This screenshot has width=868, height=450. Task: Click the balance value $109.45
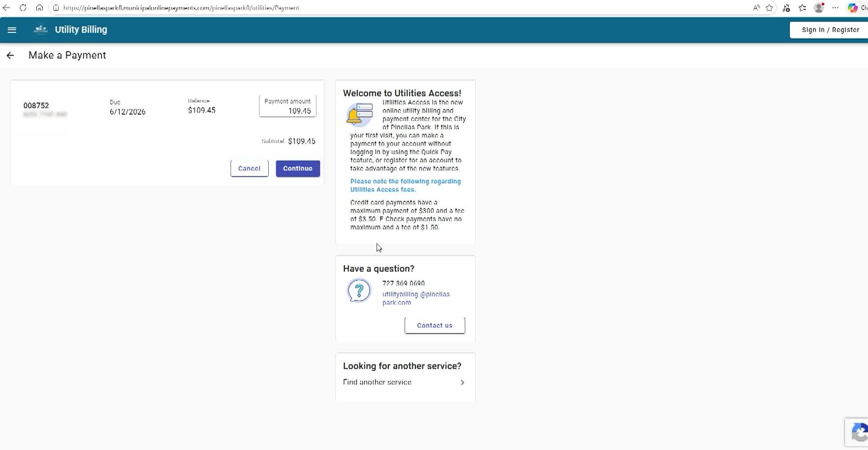click(x=202, y=111)
